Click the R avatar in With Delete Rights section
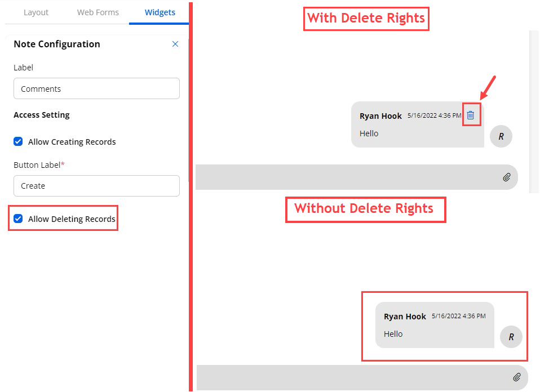Image resolution: width=540 pixels, height=392 pixels. pos(501,136)
